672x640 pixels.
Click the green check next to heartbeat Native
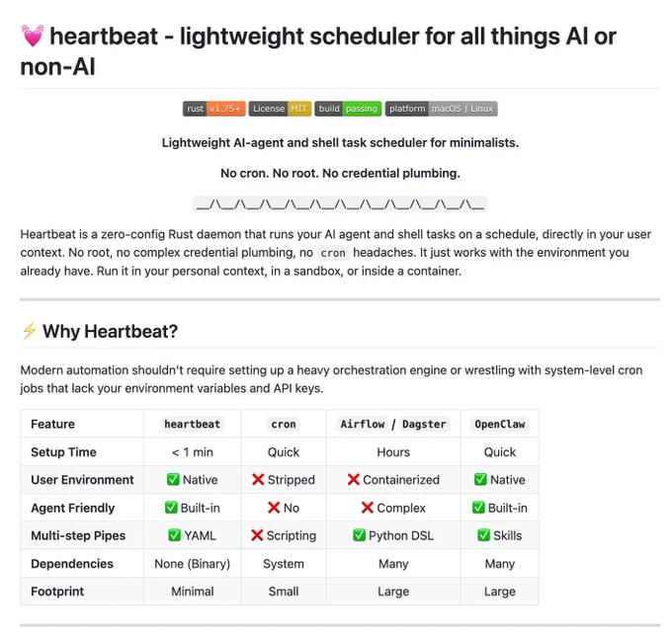point(173,479)
